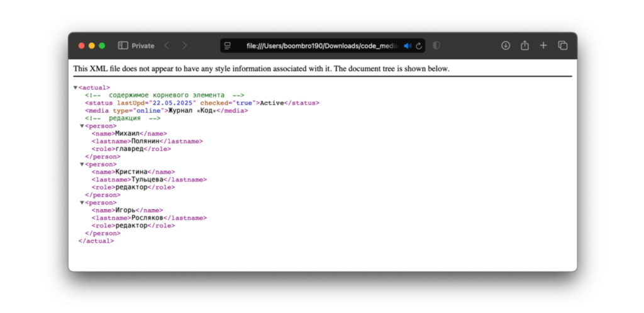Image resolution: width=644 pixels, height=313 pixels.
Task: Collapse the root actual element triangle
Action: 75,88
